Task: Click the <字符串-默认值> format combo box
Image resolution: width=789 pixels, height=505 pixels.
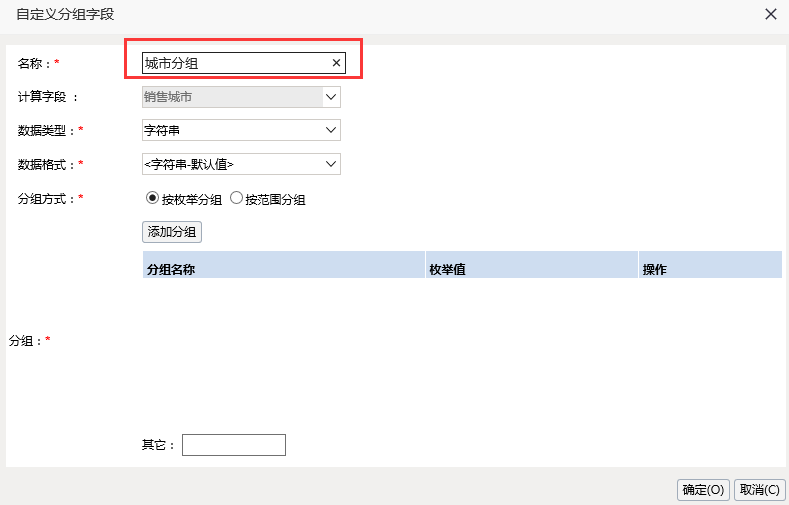Action: click(x=242, y=164)
